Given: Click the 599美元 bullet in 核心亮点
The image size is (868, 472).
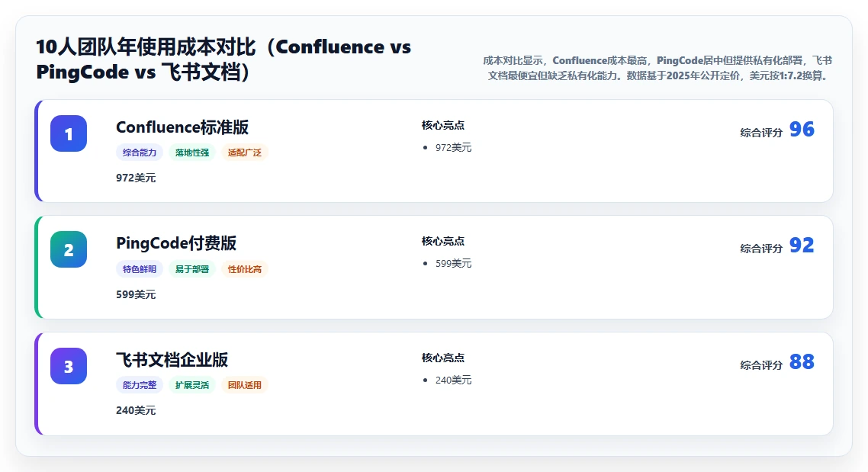Looking at the screenshot, I should [x=453, y=264].
